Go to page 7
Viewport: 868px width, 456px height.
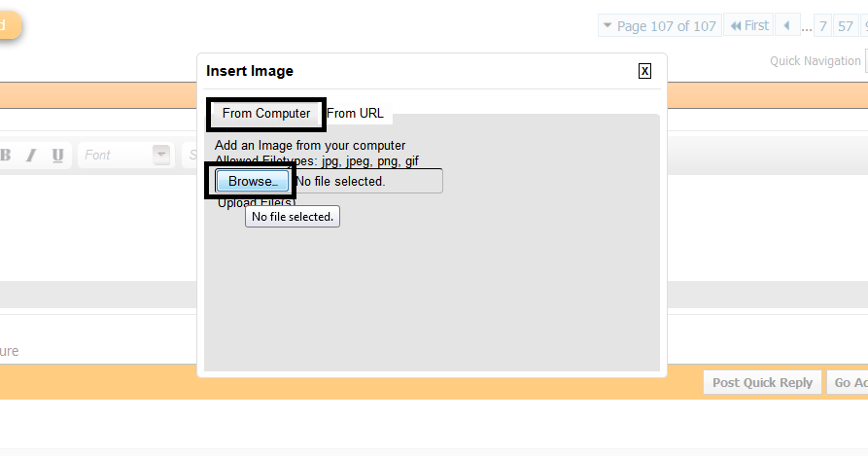click(822, 26)
